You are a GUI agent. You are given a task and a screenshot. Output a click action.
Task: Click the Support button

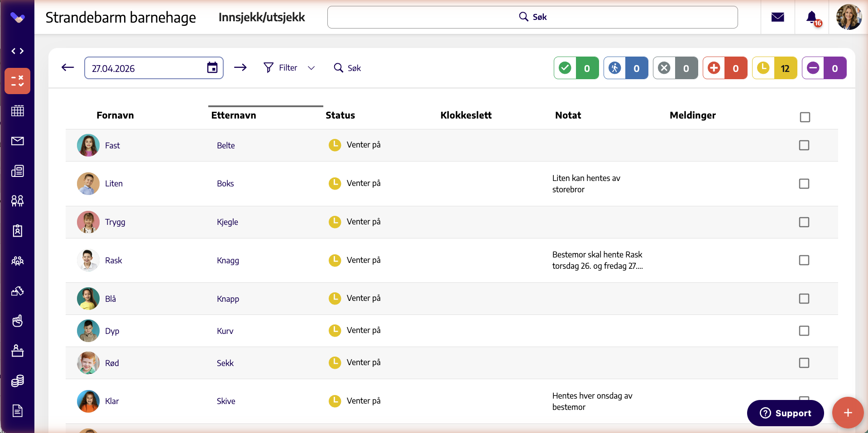[785, 413]
